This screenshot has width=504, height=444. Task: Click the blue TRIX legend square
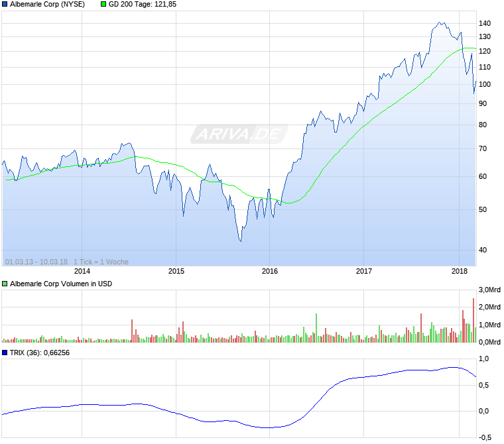pos(5,353)
